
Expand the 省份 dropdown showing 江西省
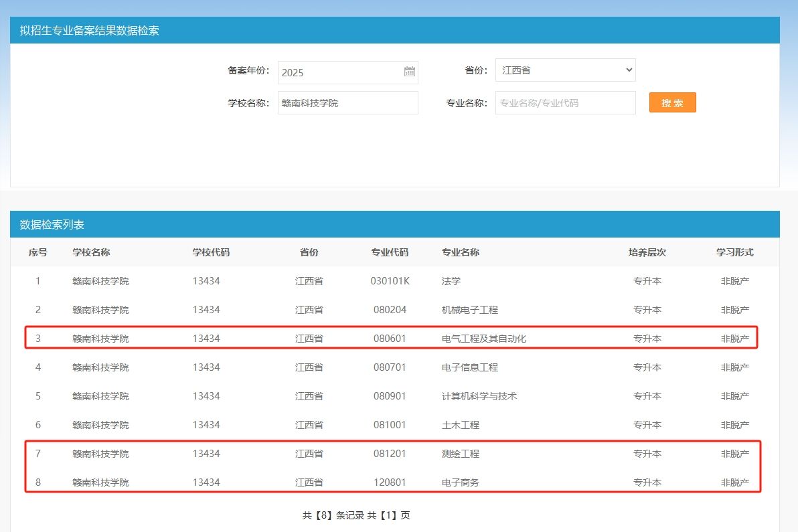(x=565, y=70)
